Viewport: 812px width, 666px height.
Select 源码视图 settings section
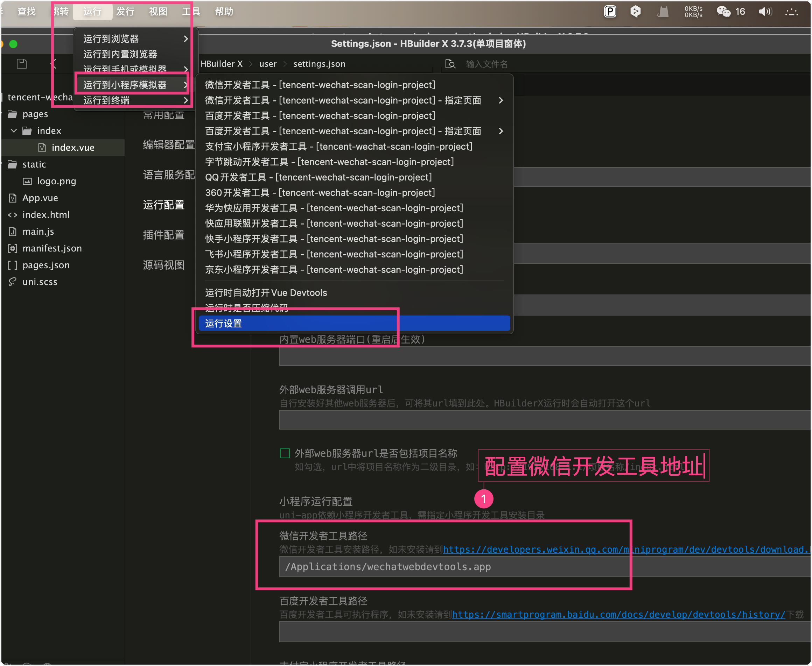[164, 265]
